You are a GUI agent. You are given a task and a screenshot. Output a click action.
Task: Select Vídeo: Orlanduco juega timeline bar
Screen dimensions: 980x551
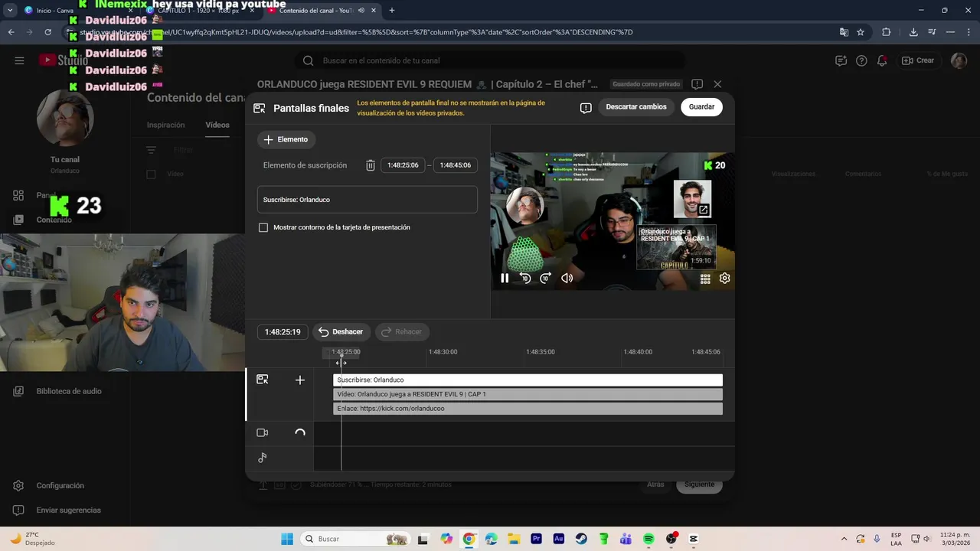pos(528,395)
